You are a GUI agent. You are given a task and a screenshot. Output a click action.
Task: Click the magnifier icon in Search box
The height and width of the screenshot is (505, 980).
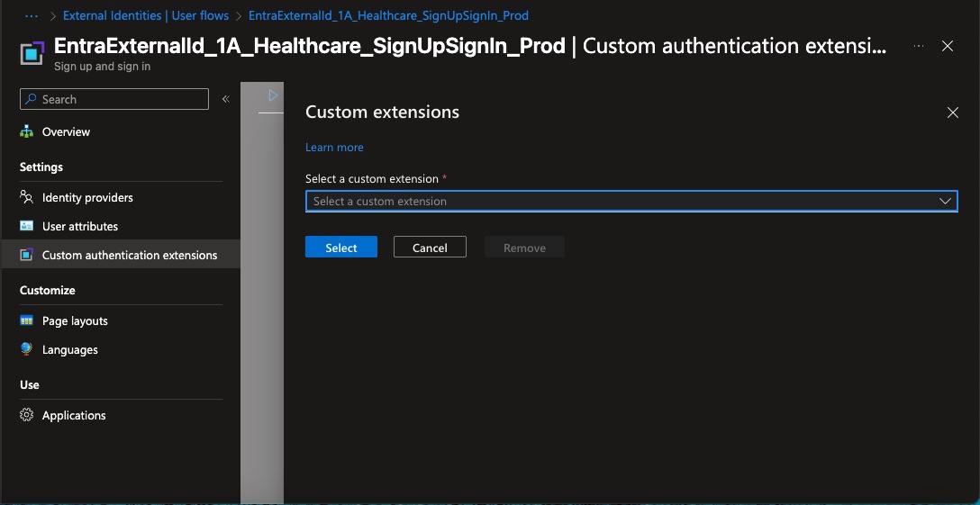32,99
